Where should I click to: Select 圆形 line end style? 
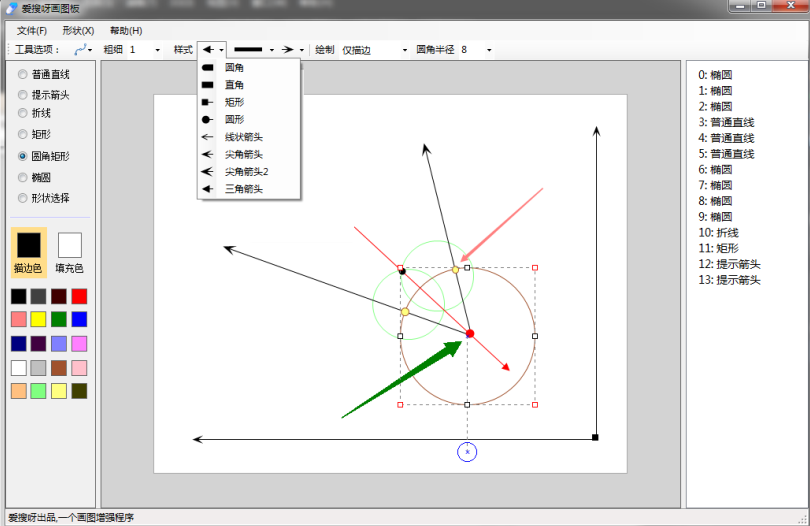click(235, 119)
